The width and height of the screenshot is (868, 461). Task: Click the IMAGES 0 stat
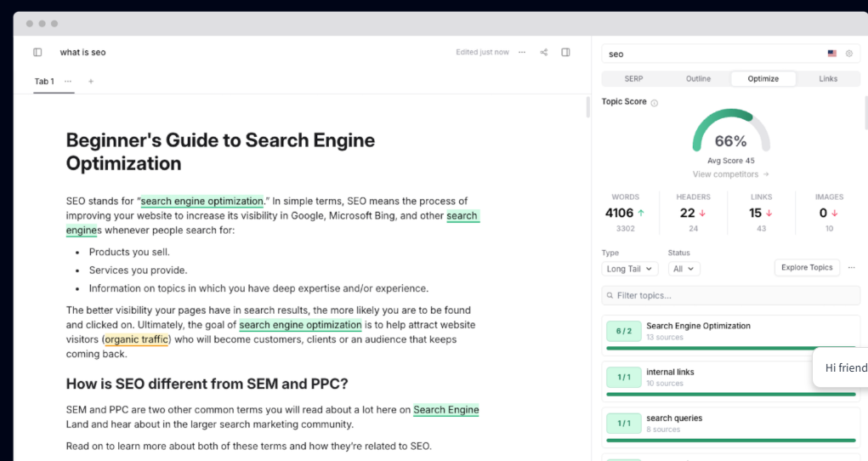(x=829, y=213)
